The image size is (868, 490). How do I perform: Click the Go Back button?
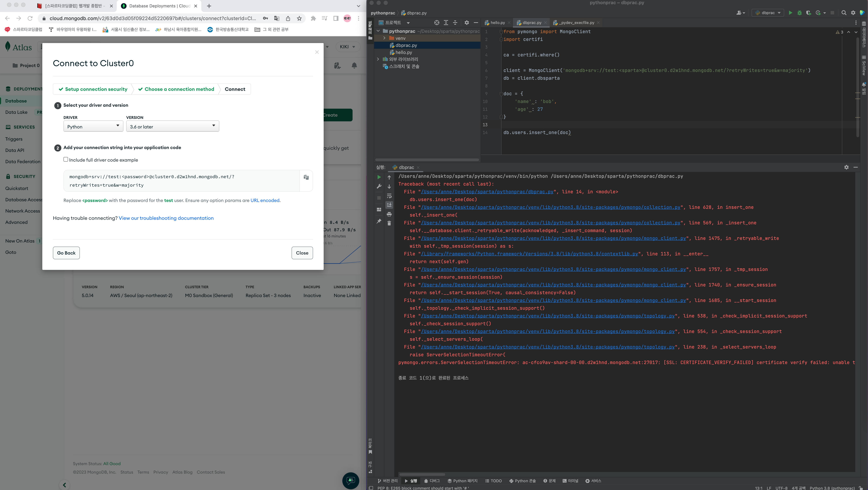click(x=66, y=253)
